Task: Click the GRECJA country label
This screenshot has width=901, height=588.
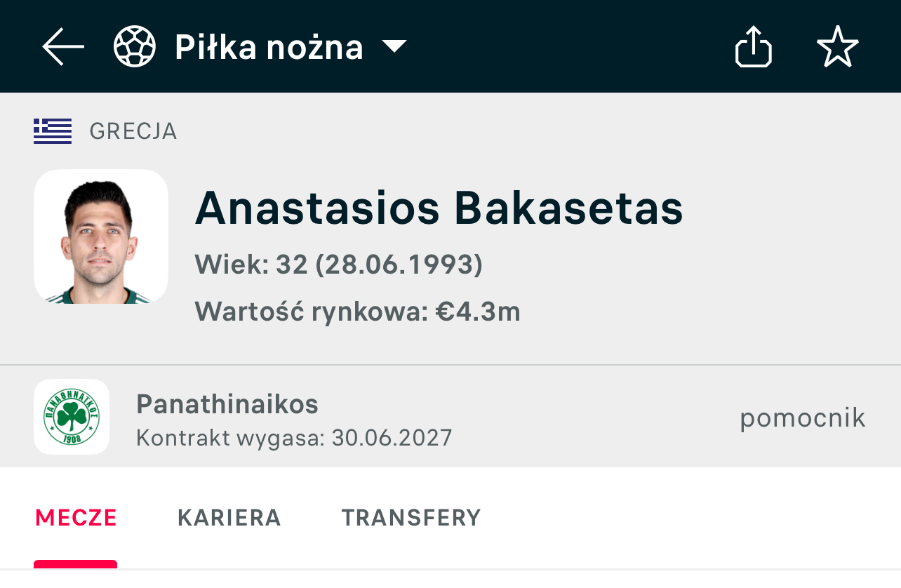Action: point(133,131)
